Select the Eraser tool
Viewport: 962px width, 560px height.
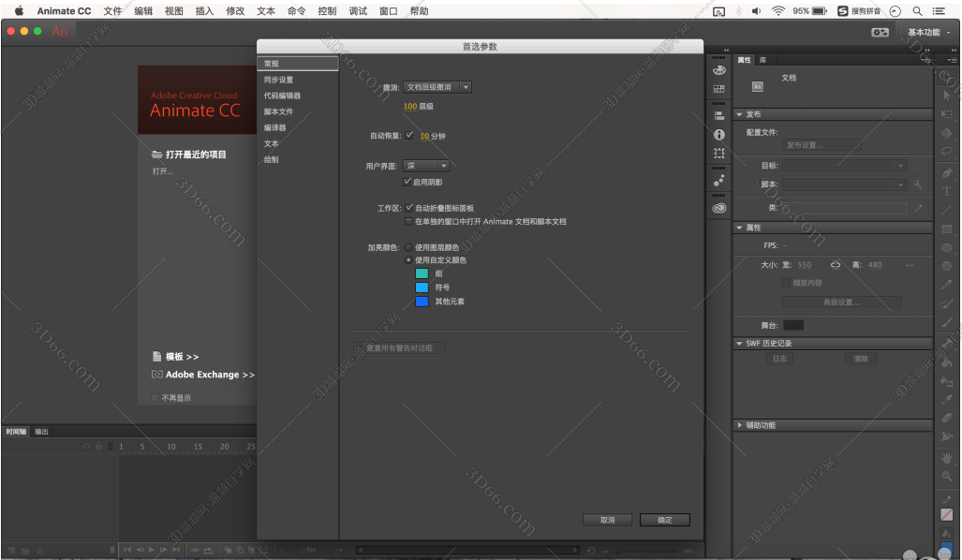point(947,418)
